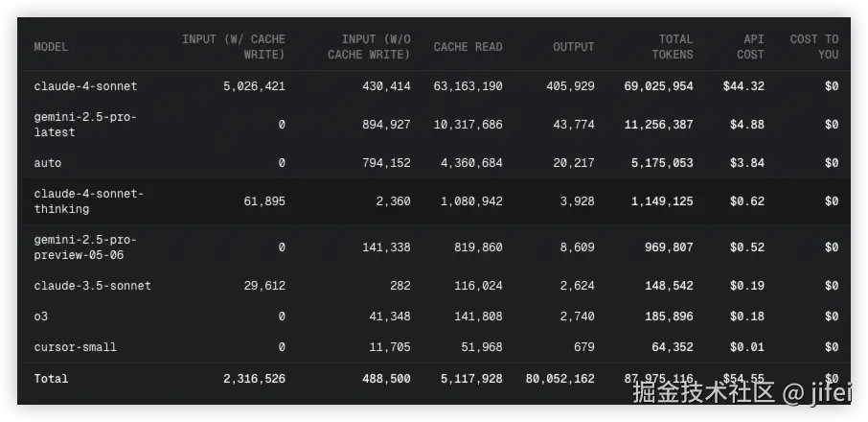Click the $44.32 API cost value
868x422 pixels.
tap(743, 86)
